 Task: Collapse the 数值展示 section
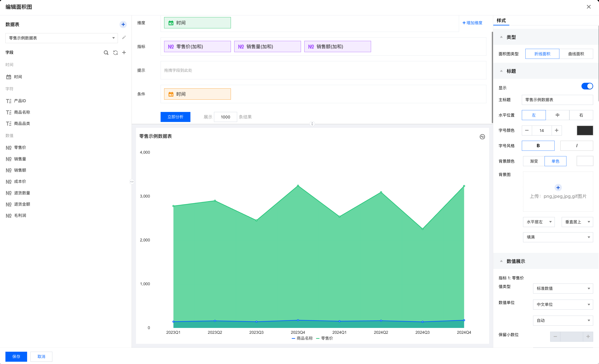pos(501,261)
